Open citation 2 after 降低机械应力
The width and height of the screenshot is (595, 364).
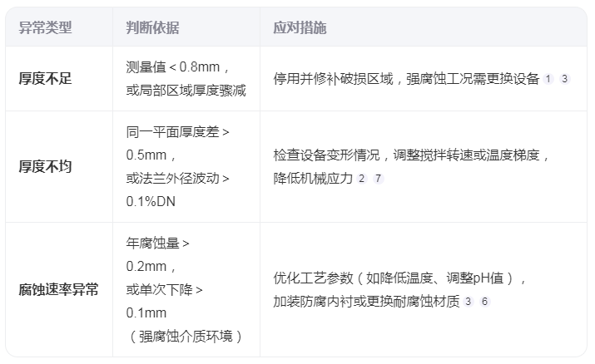[361, 179]
